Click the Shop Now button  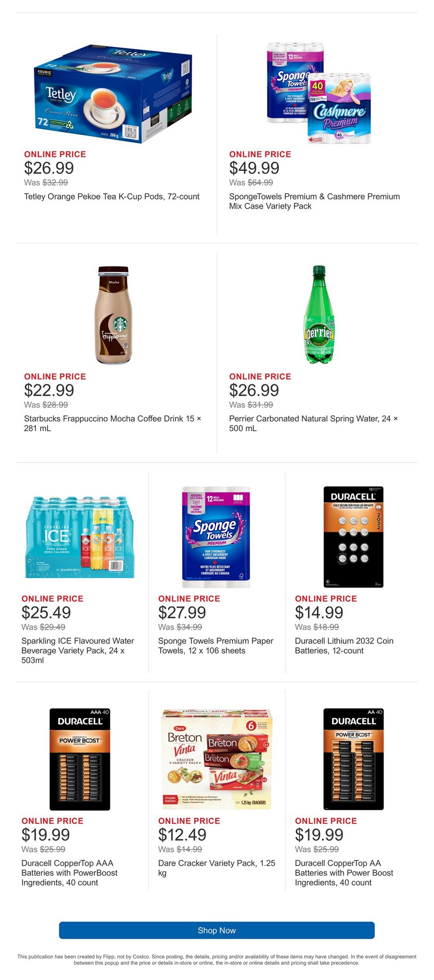pos(217,930)
